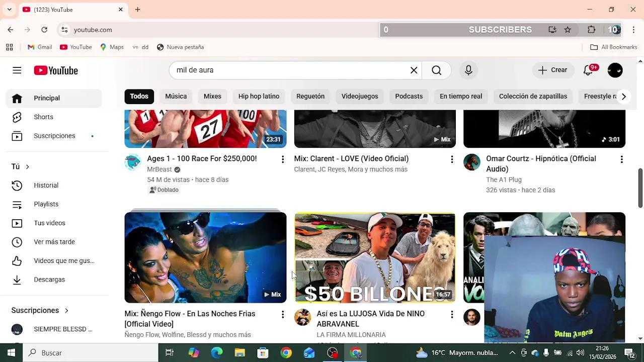Open more options for Mix: Ñengo Flow
The width and height of the screenshot is (644, 362).
click(x=283, y=315)
